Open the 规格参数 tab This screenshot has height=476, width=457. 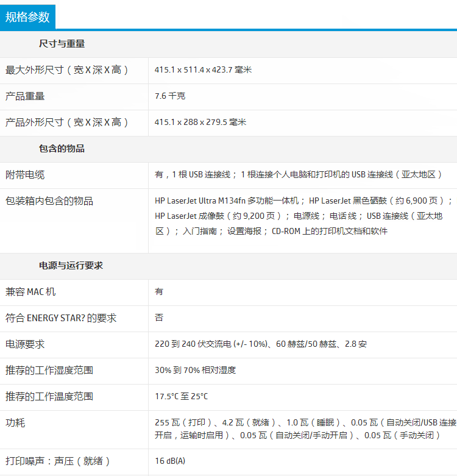(x=27, y=17)
